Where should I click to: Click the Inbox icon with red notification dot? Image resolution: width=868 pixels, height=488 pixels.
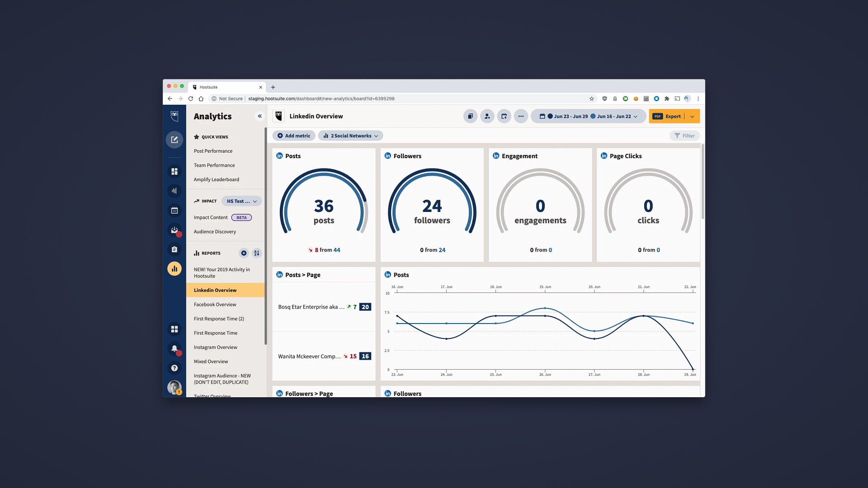[x=175, y=230]
